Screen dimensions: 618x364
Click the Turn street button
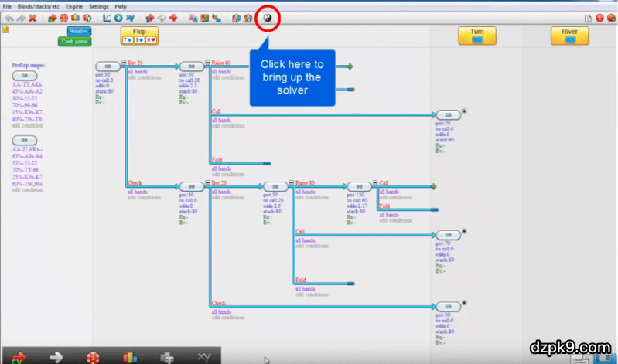[477, 35]
